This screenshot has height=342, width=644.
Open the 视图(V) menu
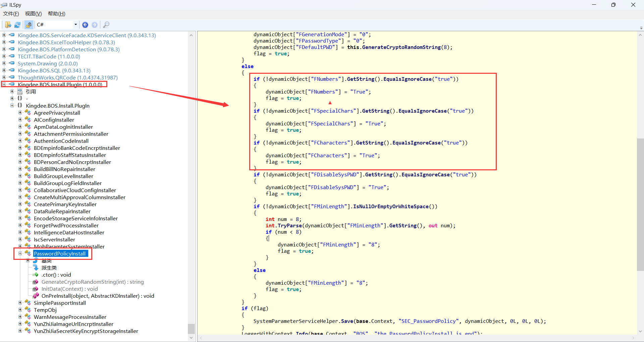tap(34, 14)
